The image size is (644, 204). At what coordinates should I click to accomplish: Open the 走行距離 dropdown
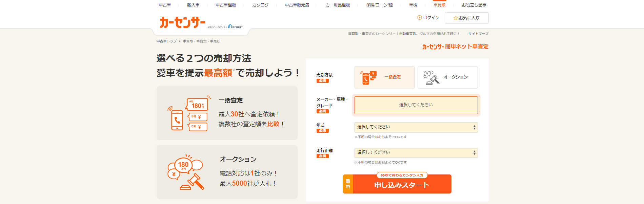coord(416,153)
